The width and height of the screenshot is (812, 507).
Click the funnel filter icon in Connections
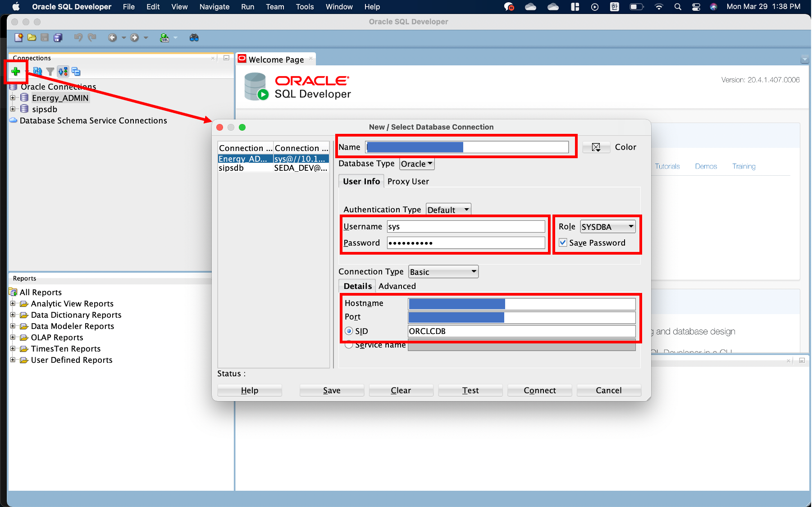click(50, 71)
